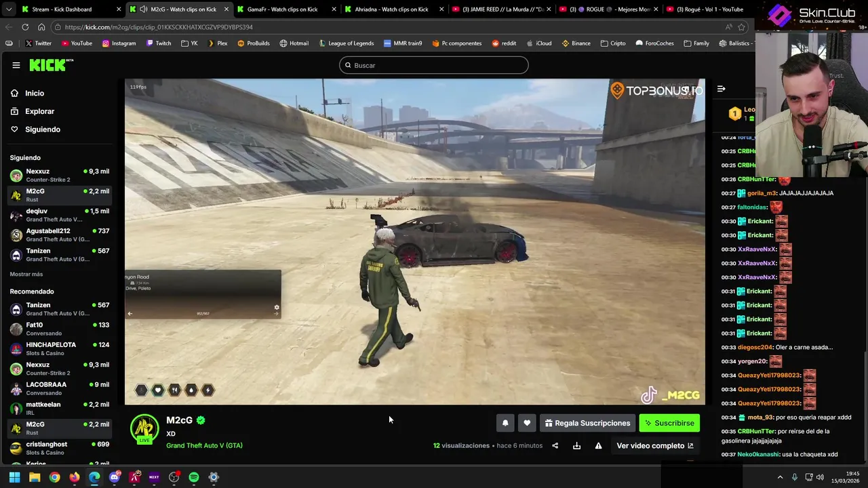Open the M2cG channel avatar
868x488 pixels.
tap(144, 429)
